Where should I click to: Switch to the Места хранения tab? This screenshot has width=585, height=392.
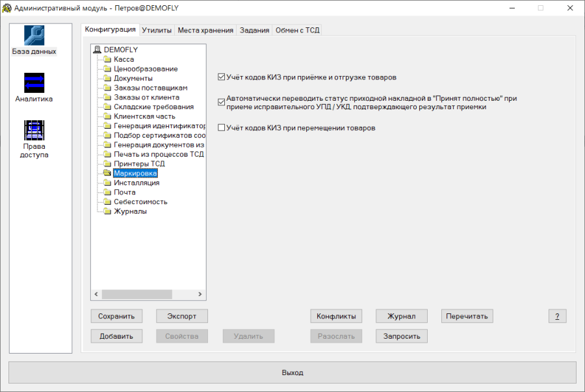tap(205, 30)
